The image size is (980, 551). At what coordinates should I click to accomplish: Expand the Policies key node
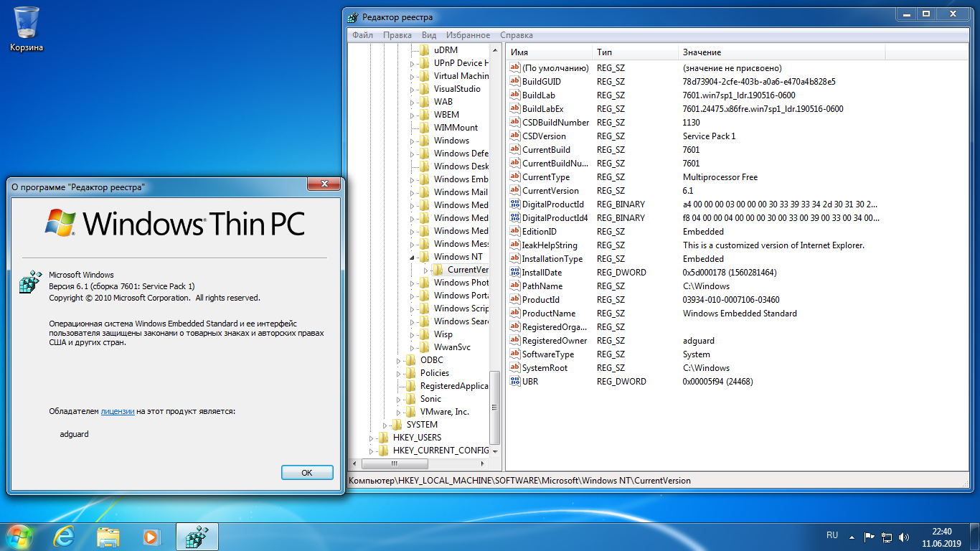[x=399, y=373]
